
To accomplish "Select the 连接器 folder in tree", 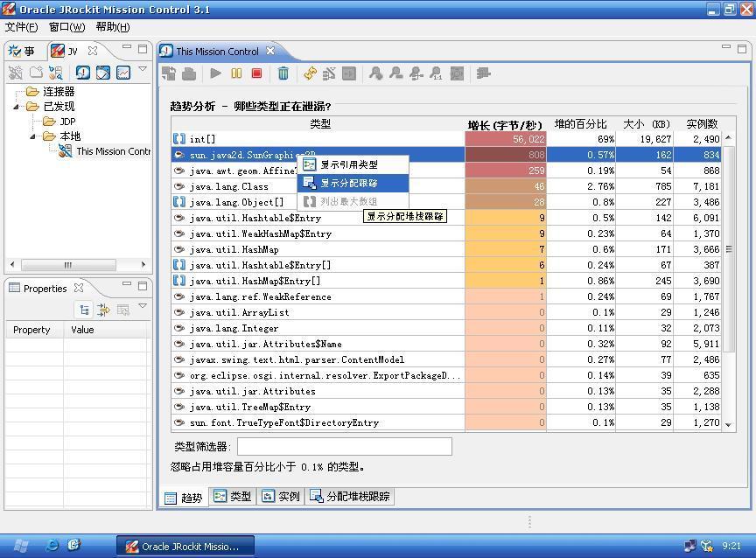I will pos(59,92).
